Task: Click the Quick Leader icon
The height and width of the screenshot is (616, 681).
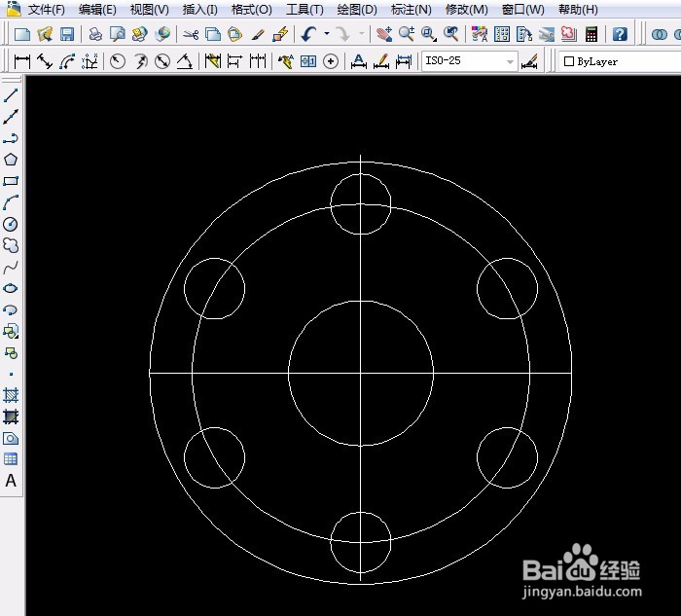Action: pyautogui.click(x=285, y=61)
